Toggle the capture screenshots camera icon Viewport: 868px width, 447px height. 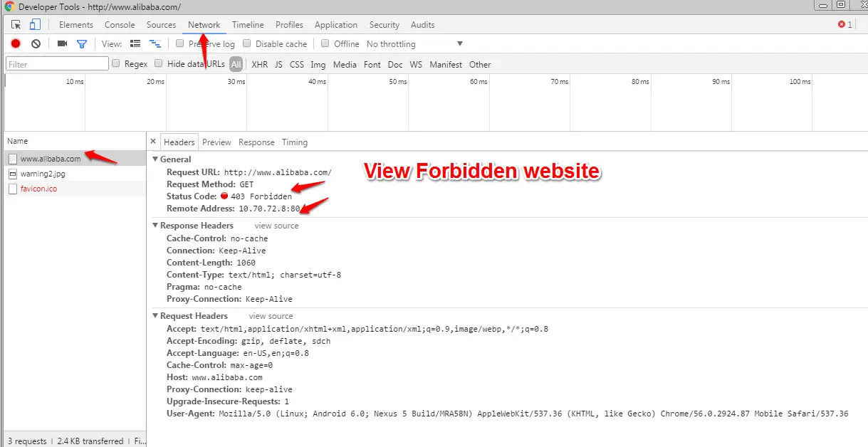tap(62, 43)
